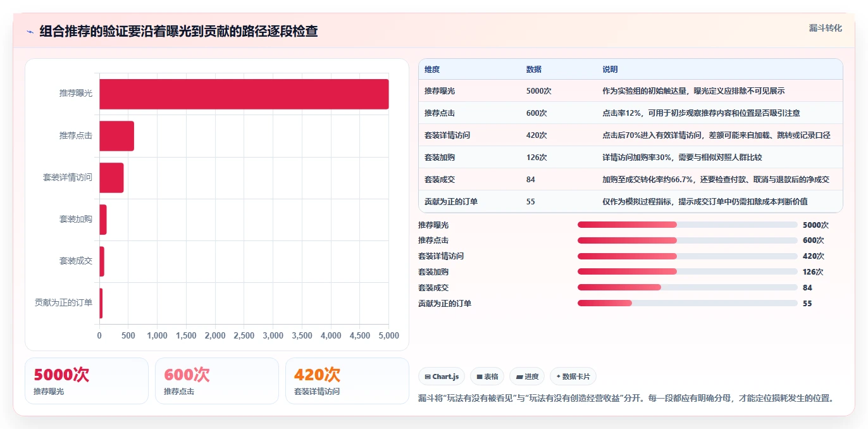The width and height of the screenshot is (868, 429).
Task: Click the 套装加购 progress bar
Action: pos(687,271)
